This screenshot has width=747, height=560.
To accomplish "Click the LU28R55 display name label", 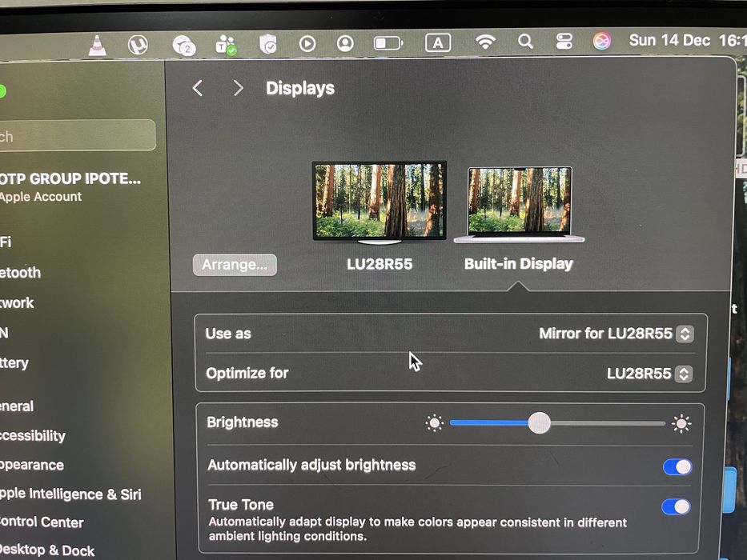I will [x=380, y=264].
